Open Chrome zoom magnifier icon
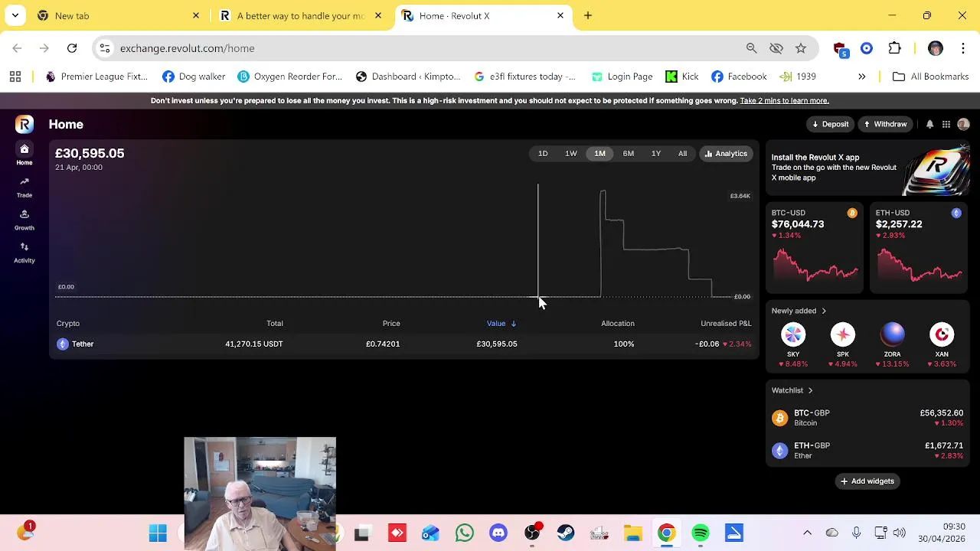This screenshot has height=551, width=980. point(751,48)
